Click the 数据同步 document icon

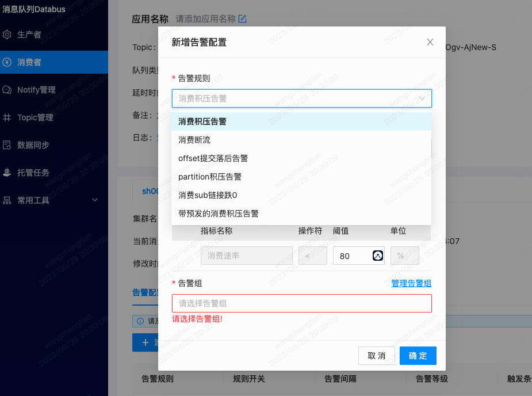[7, 145]
